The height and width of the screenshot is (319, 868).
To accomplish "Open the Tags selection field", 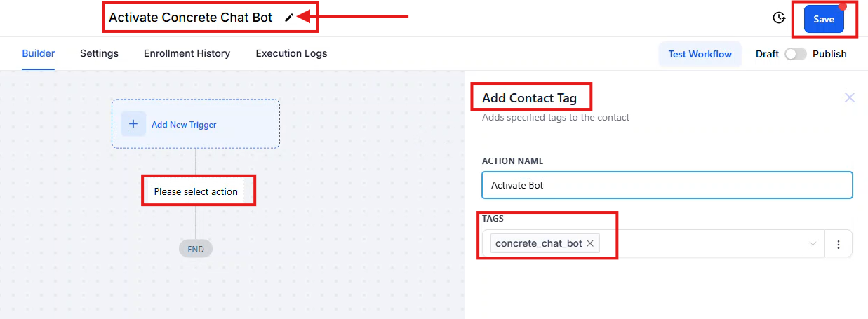I will pos(702,244).
